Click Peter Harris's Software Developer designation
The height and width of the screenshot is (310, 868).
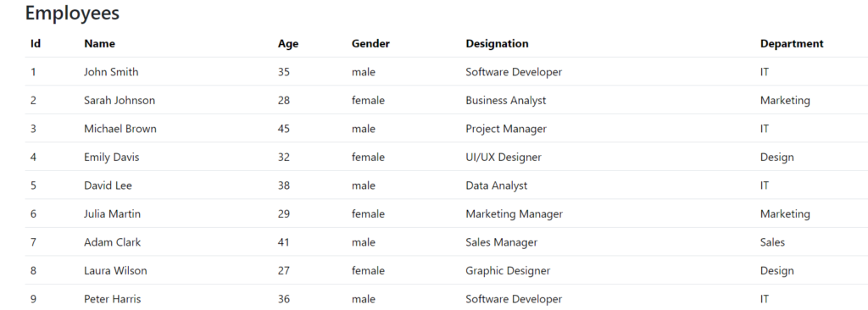tap(514, 299)
